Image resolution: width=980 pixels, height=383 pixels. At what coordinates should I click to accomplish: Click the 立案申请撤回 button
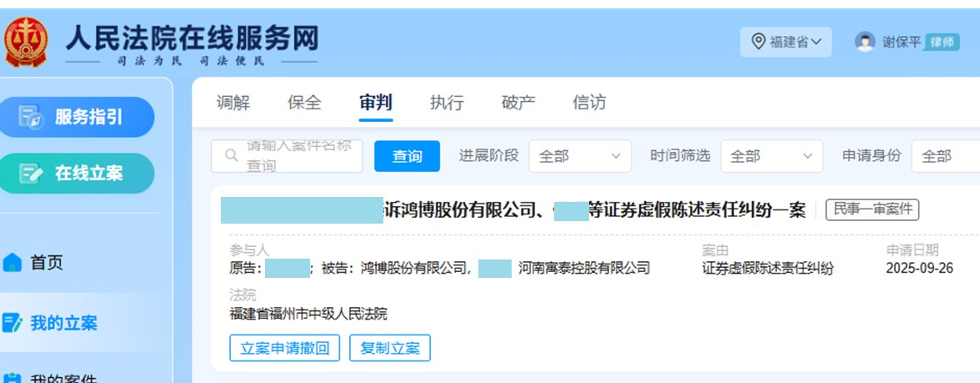point(284,348)
